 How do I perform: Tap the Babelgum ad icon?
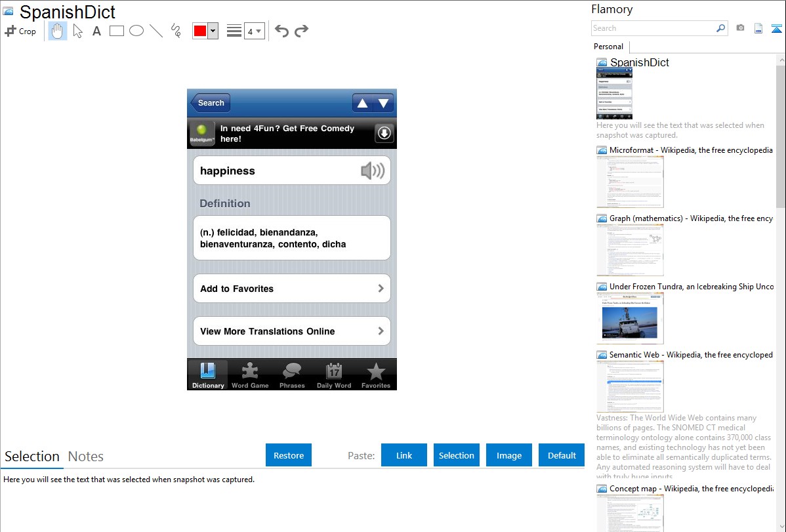201,133
